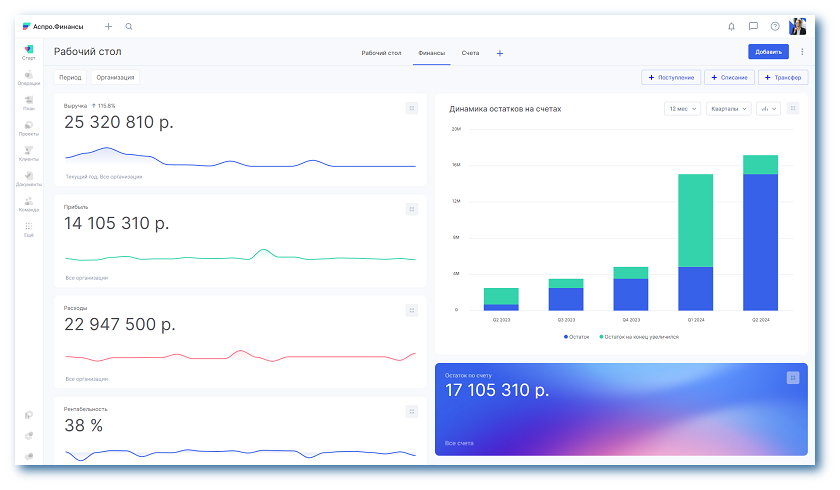Open the chart type dropdown
Screen dimensions: 840x490
[769, 108]
